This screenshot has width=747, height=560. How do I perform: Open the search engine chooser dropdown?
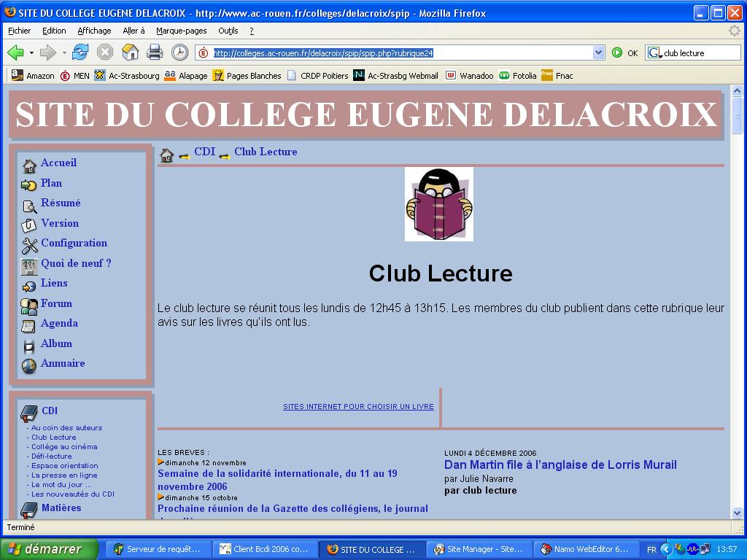pos(656,53)
